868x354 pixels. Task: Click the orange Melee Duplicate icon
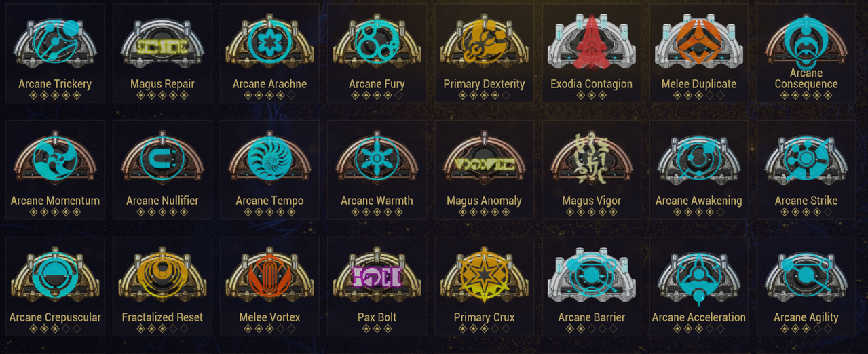[698, 42]
